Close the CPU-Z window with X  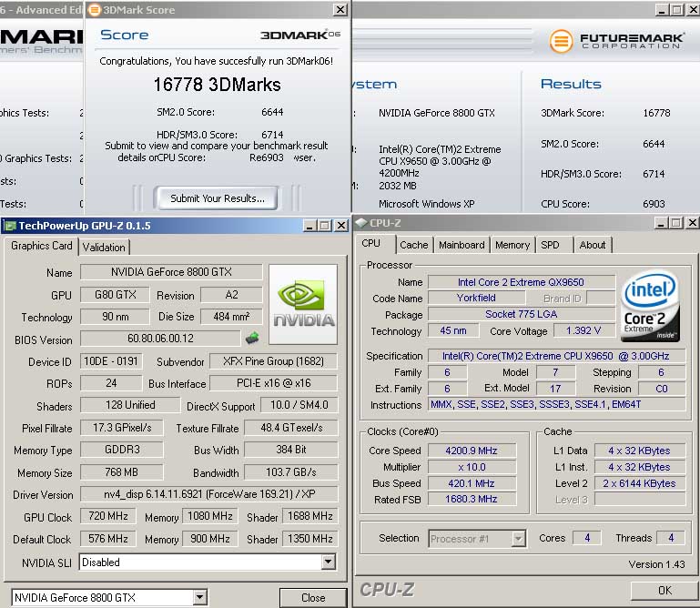(x=693, y=222)
